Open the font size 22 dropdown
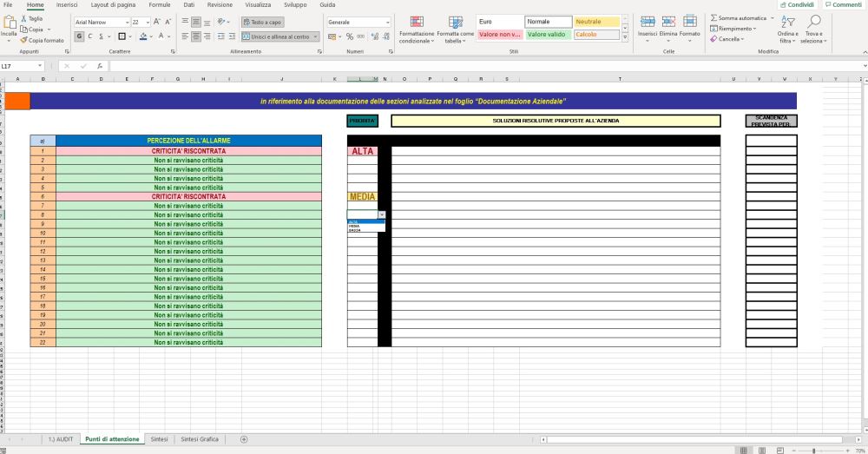The width and height of the screenshot is (868, 454). click(x=148, y=23)
